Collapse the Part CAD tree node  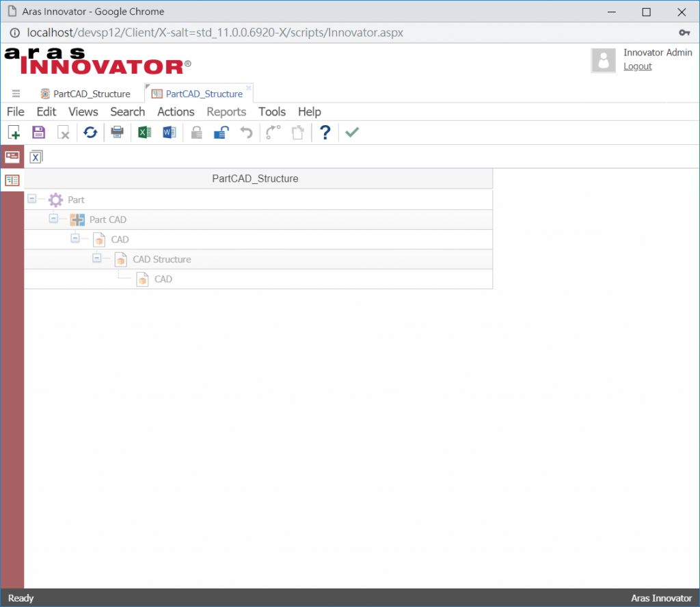[x=53, y=218]
